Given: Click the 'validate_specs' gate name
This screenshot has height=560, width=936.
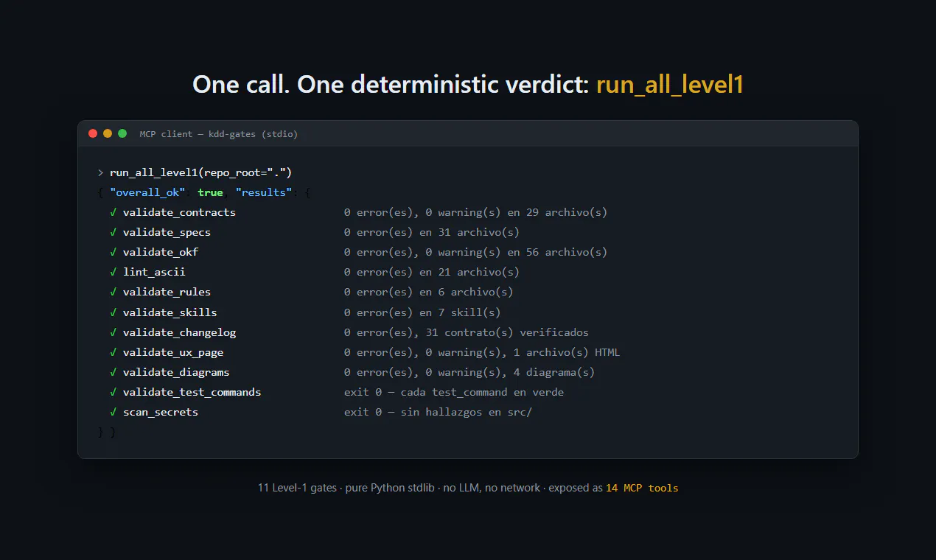Looking at the screenshot, I should pos(167,232).
